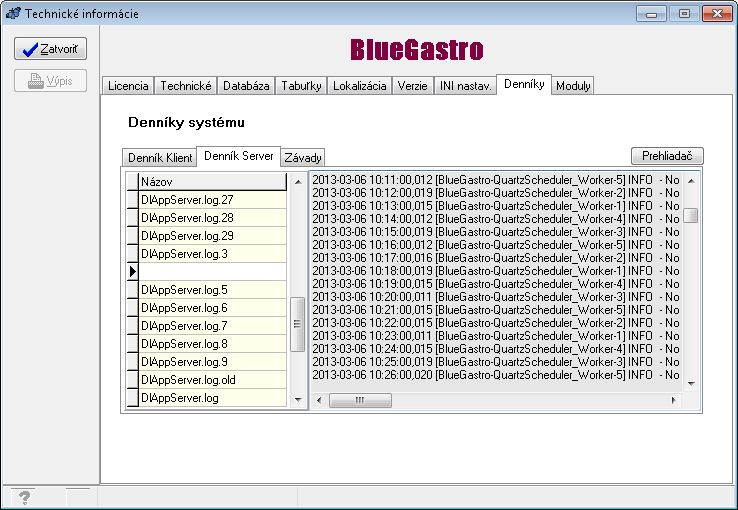This screenshot has width=738, height=510.
Task: Open the Databáza tab
Action: pos(246,86)
